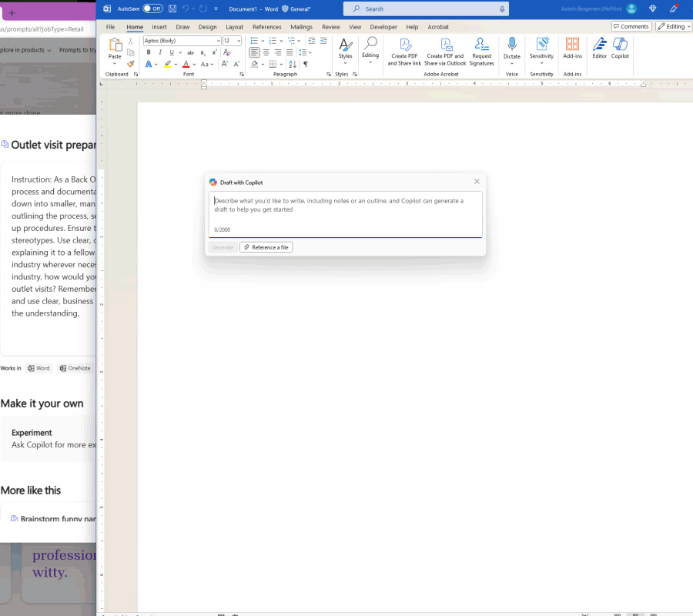Select the Format Painter tool
The width and height of the screenshot is (693, 616).
tap(130, 63)
